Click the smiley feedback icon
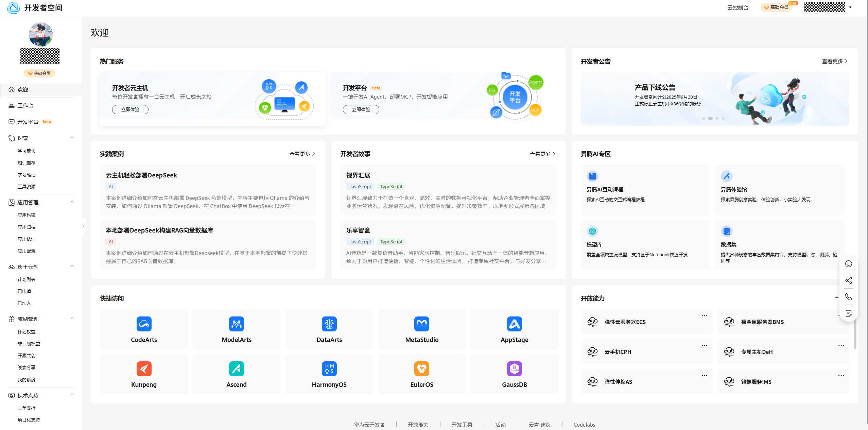This screenshot has height=430, width=868. point(848,264)
